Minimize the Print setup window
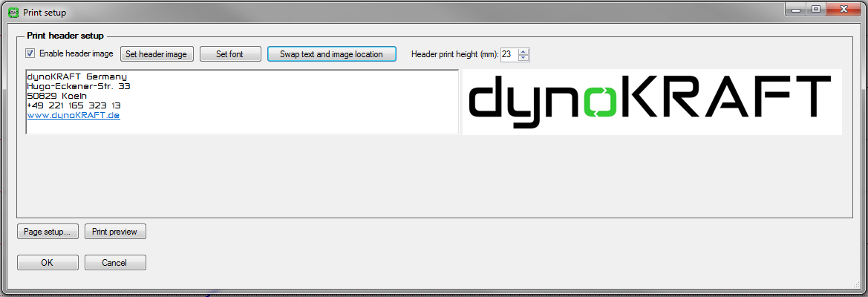868x297 pixels. (795, 9)
